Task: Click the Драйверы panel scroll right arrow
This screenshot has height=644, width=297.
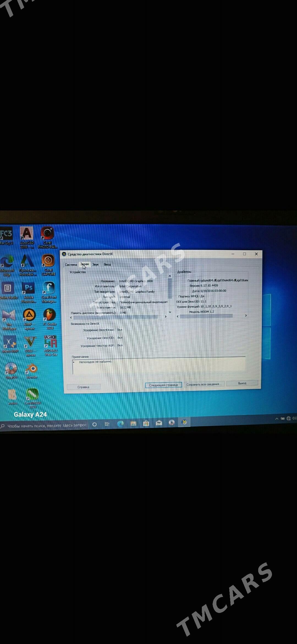Action: click(246, 316)
